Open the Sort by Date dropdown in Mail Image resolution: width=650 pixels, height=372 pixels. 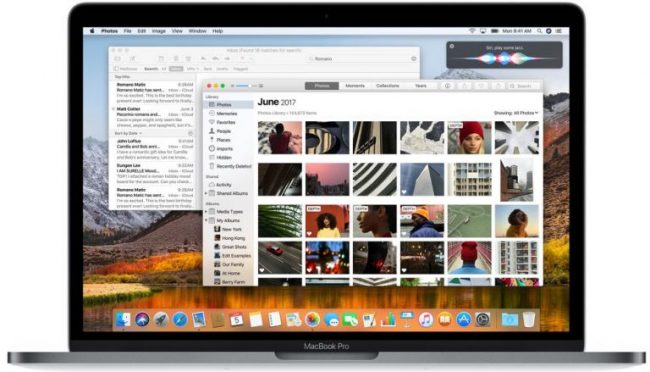128,133
